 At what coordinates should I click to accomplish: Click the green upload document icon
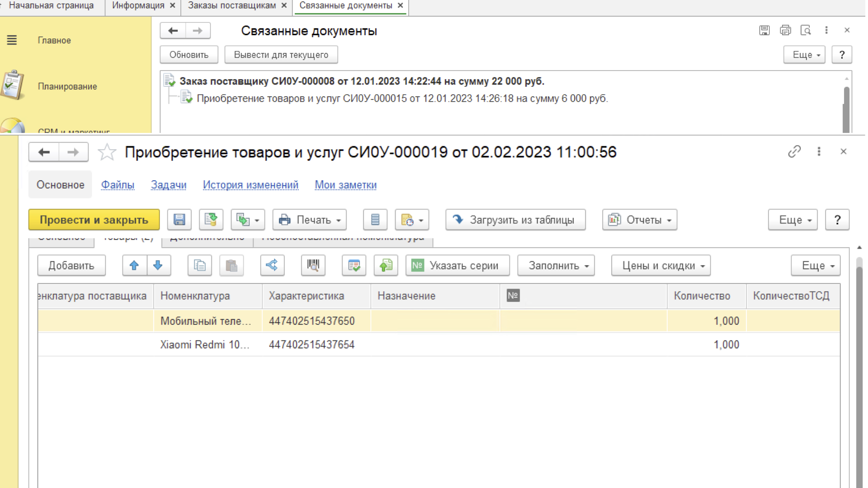pos(386,266)
